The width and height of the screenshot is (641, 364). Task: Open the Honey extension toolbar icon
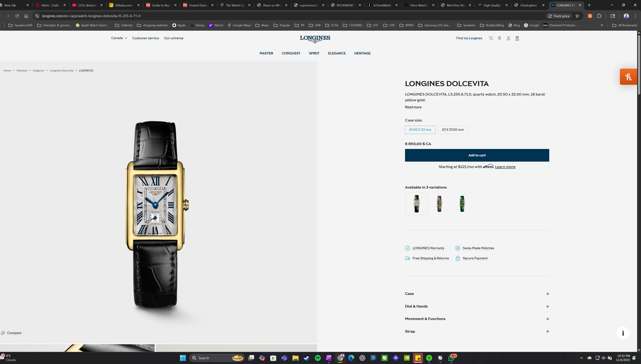[x=590, y=16]
